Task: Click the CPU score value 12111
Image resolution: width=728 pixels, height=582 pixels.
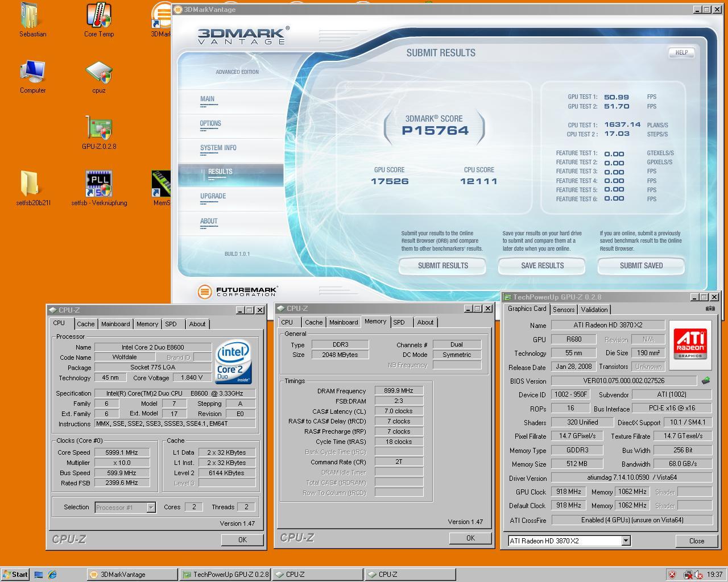Action: click(x=479, y=181)
